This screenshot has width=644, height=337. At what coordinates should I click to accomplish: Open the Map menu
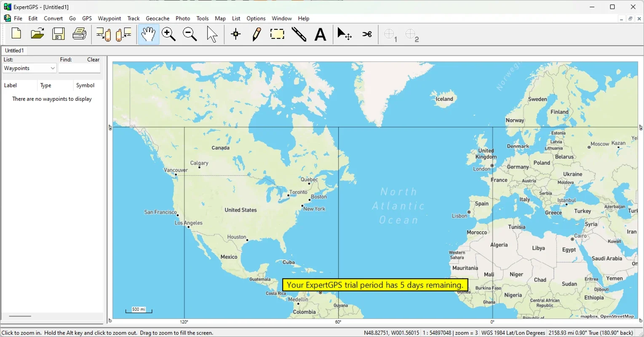(220, 19)
